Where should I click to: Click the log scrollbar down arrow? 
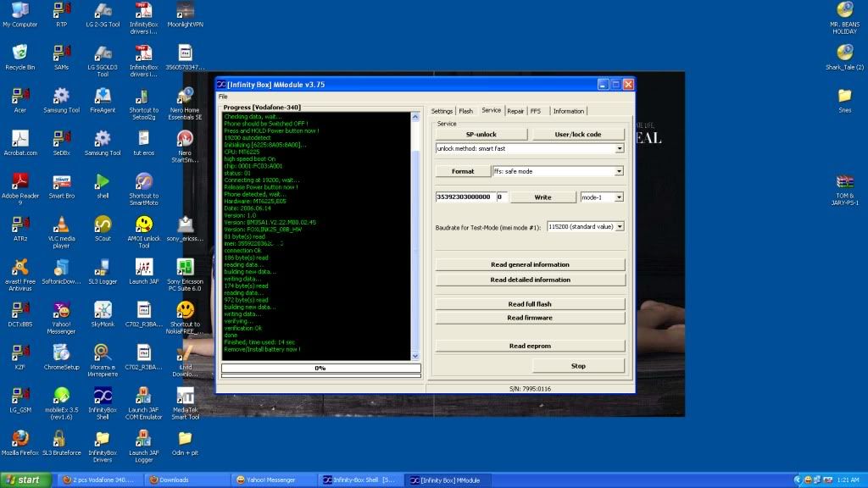click(415, 357)
